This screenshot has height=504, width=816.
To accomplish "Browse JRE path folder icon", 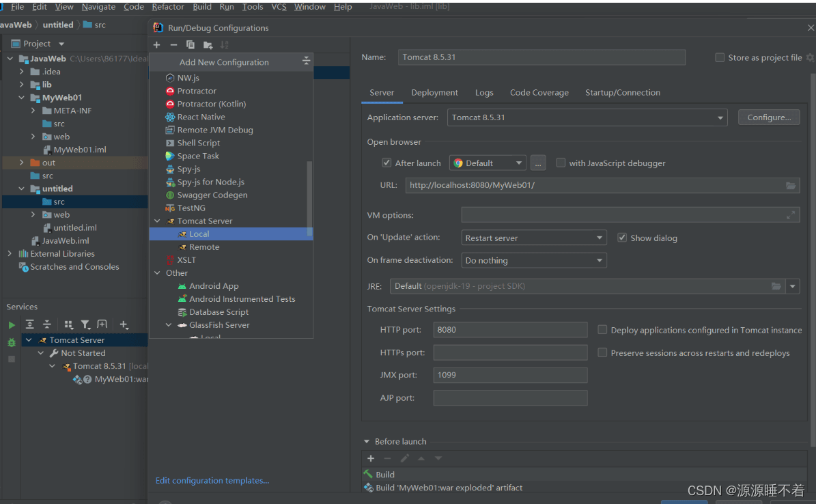I will pos(776,286).
